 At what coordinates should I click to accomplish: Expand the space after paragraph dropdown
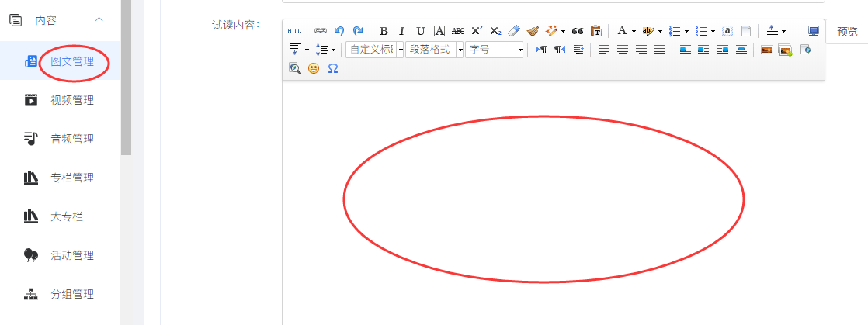[x=307, y=50]
